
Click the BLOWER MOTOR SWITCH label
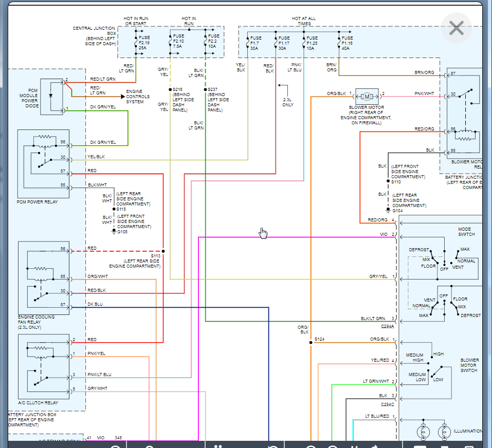pyautogui.click(x=468, y=365)
